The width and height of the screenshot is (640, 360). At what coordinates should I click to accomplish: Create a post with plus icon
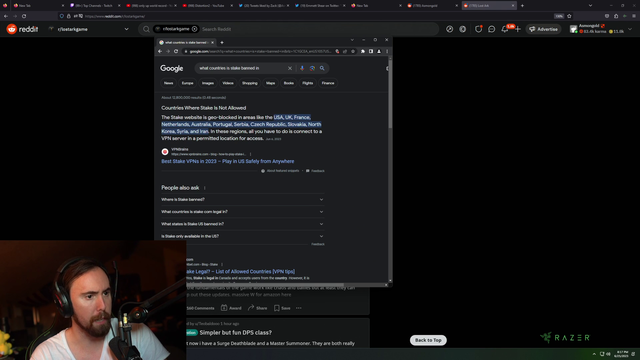518,29
